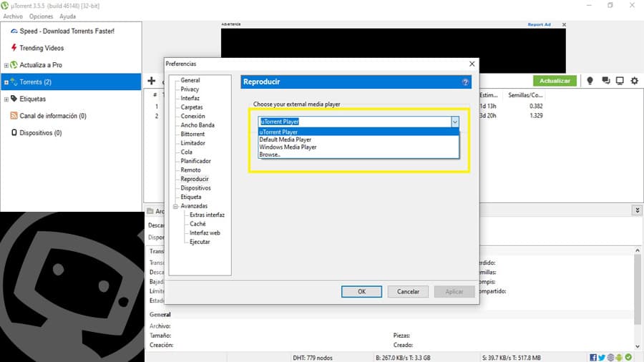Image resolution: width=644 pixels, height=362 pixels.
Task: Click the remote monitor icon in toolbar
Action: 620,81
